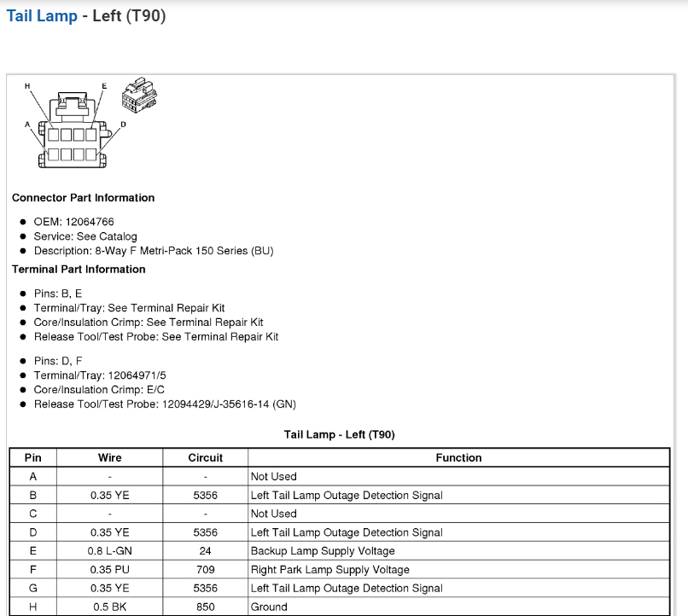Image resolution: width=688 pixels, height=616 pixels.
Task: Click circuit 709 cell
Action: [x=206, y=570]
